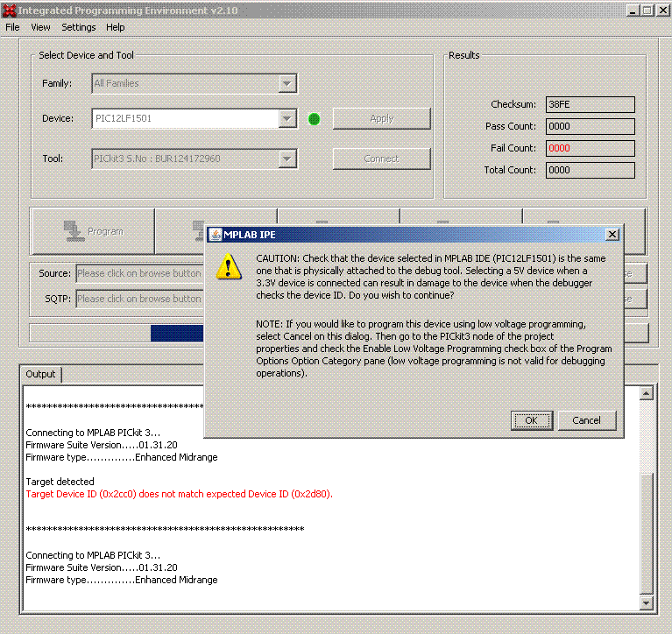Click OK in the MPLAB IPE dialog

point(532,420)
